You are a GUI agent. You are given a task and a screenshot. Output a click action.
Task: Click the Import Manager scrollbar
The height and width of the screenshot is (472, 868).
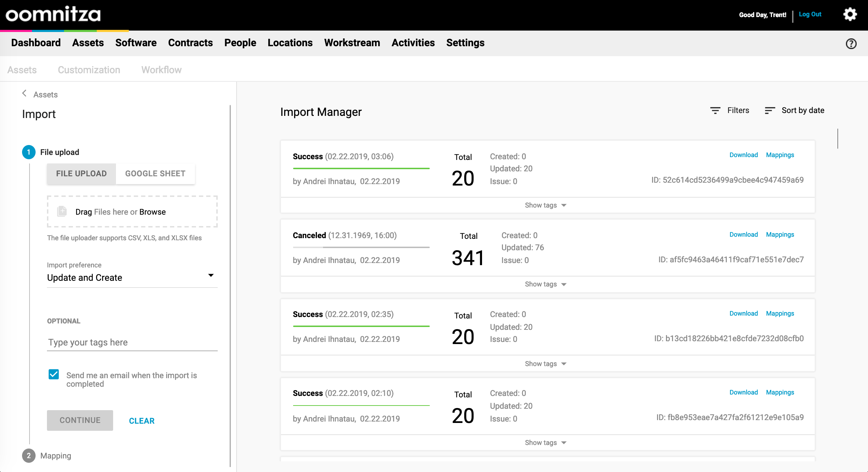click(838, 139)
